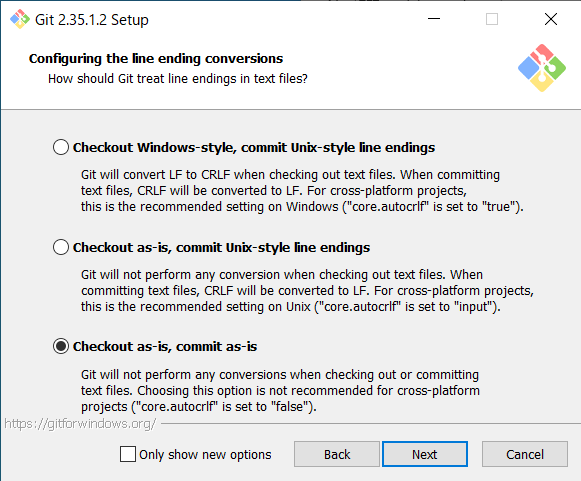581x481 pixels.
Task: Minimize the Git Setup window
Action: [434, 19]
